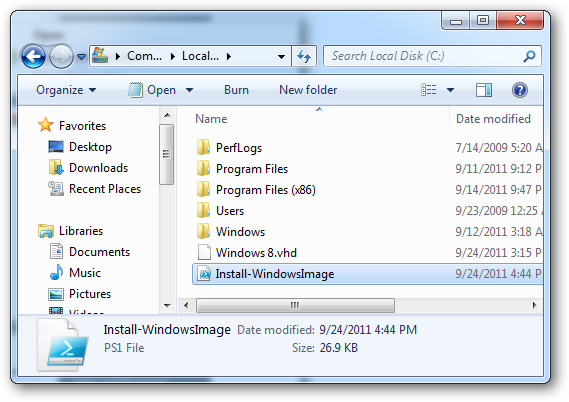The image size is (569, 402).
Task: Minimize the Explorer window
Action: point(456,20)
